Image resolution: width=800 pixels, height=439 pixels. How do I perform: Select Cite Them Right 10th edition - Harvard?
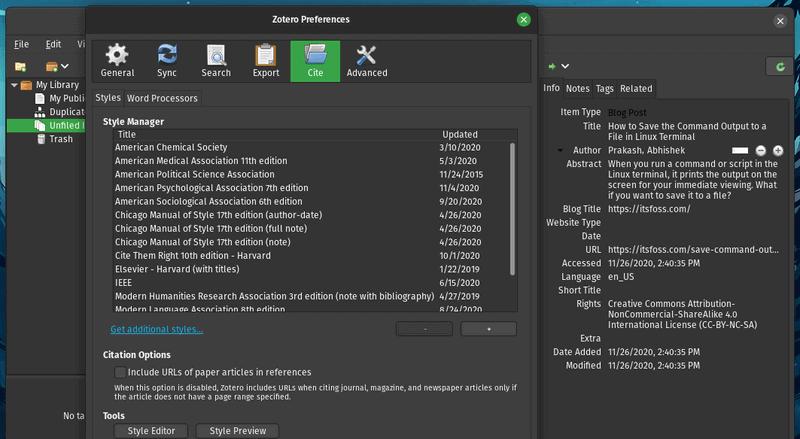point(311,256)
